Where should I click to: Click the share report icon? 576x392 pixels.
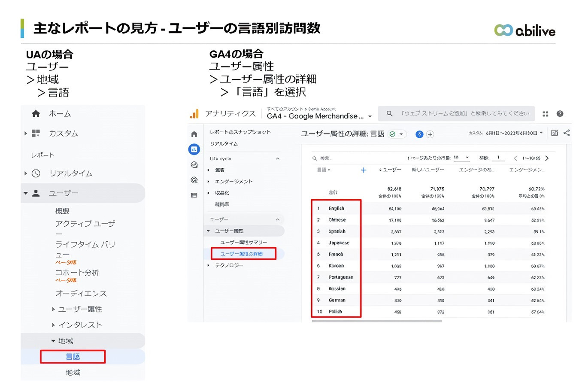click(567, 133)
